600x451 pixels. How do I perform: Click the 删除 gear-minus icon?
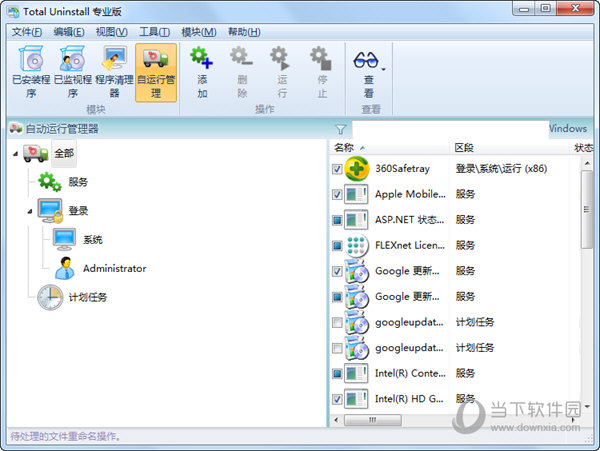coord(241,57)
